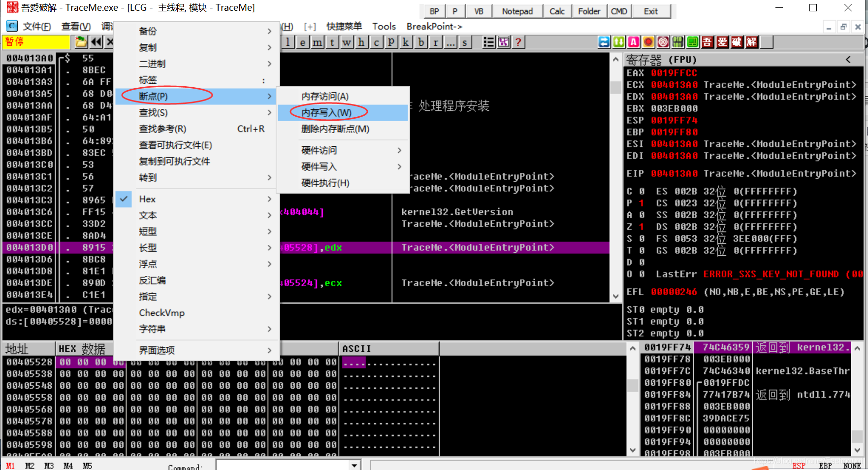Select 复制到可执行文件 menu entry

(x=197, y=162)
